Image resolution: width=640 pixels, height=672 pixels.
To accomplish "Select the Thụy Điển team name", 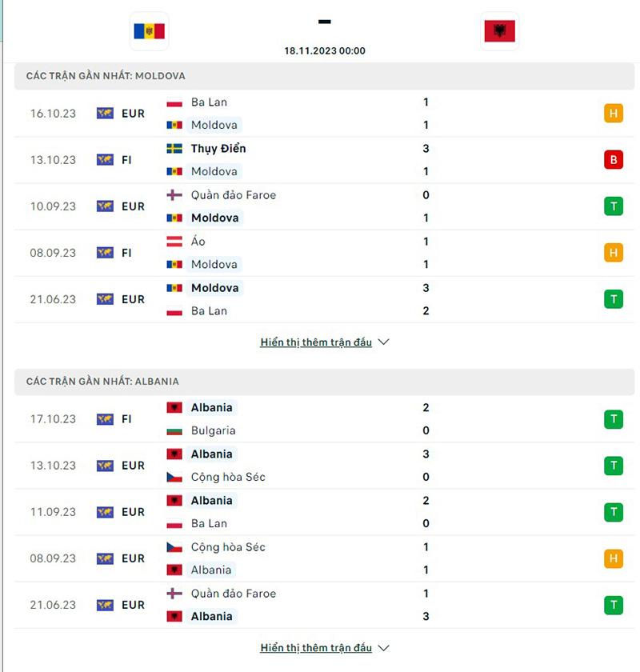I will coord(218,149).
